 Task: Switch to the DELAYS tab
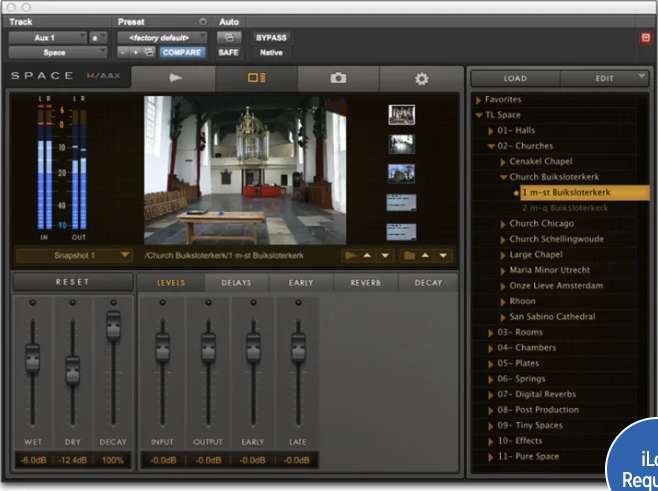click(236, 283)
